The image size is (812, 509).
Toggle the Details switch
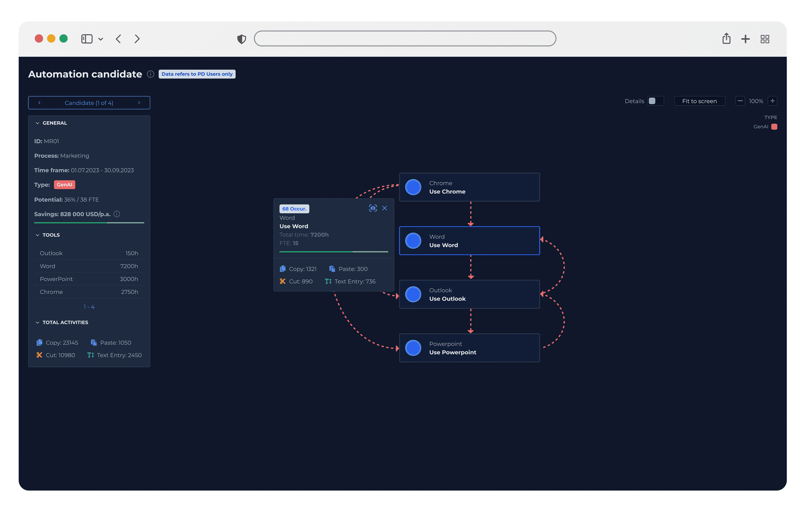[x=655, y=101]
